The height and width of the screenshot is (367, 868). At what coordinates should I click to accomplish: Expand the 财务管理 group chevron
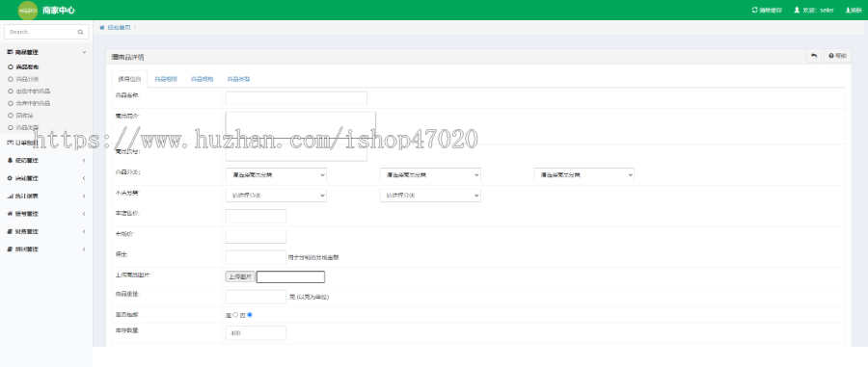point(84,231)
